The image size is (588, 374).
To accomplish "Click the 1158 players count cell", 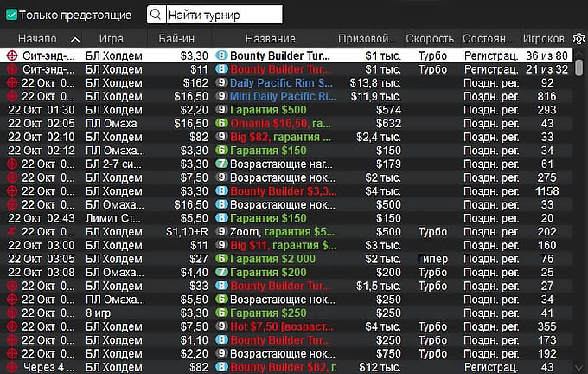I will [x=547, y=191].
